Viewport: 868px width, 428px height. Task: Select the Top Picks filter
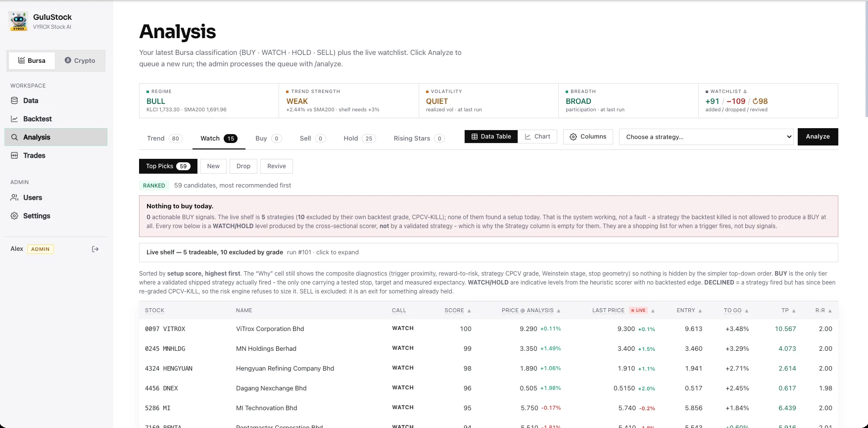click(168, 166)
